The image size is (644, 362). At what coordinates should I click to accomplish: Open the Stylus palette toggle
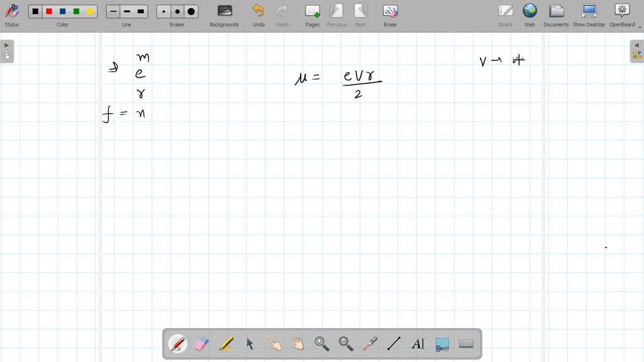[11, 16]
